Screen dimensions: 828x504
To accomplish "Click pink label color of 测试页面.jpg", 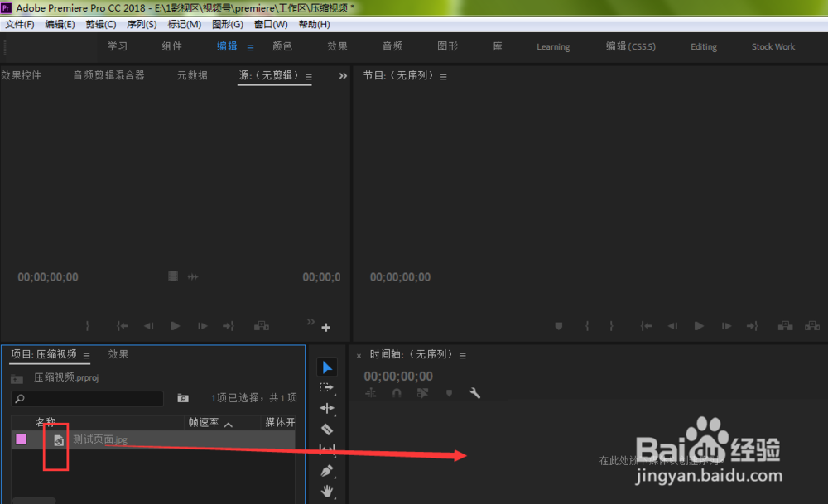I will coord(22,439).
